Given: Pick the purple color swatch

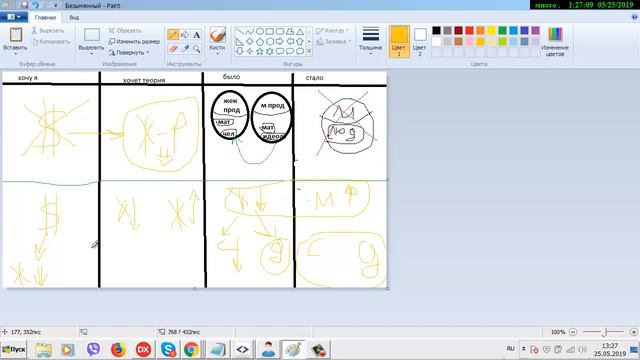Looking at the screenshot, I should tap(536, 31).
